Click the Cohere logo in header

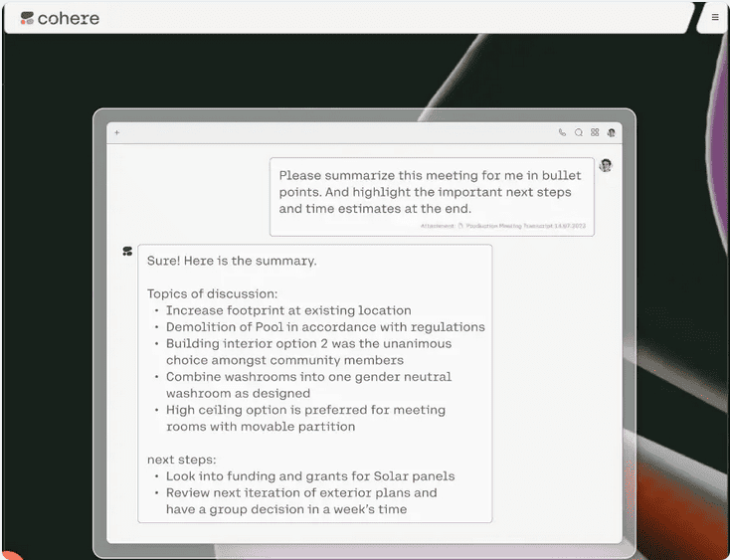[60, 18]
